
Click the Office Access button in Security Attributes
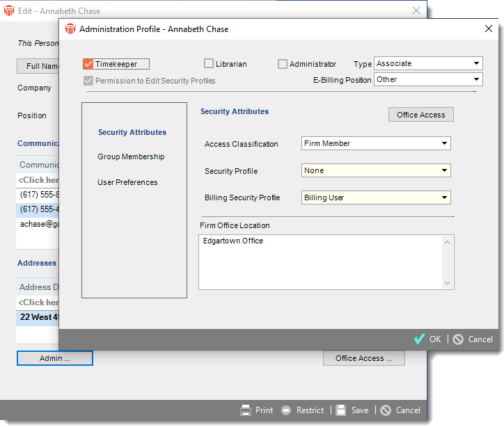click(x=421, y=115)
